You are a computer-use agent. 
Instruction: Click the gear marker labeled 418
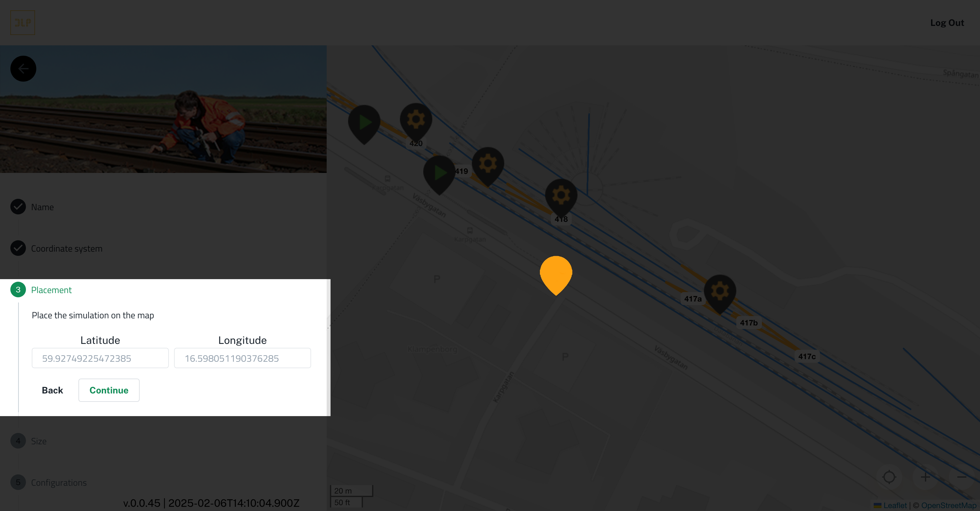pyautogui.click(x=561, y=198)
